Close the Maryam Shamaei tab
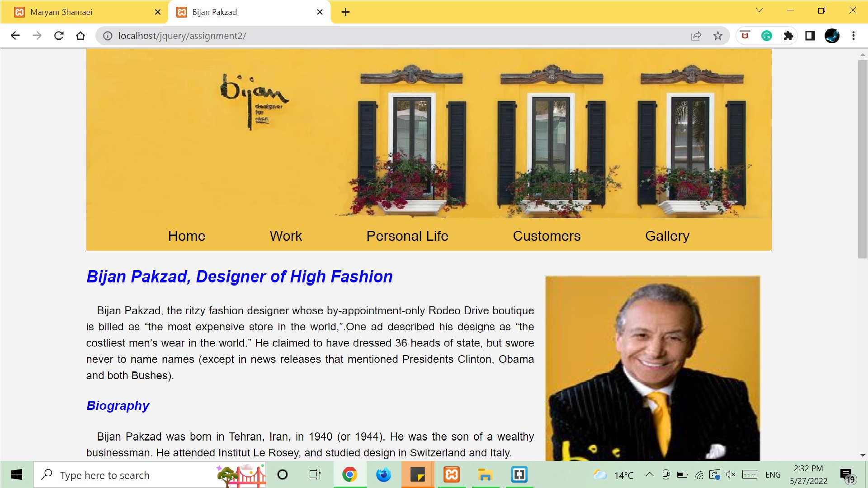Viewport: 868px width, 488px height. point(158,12)
